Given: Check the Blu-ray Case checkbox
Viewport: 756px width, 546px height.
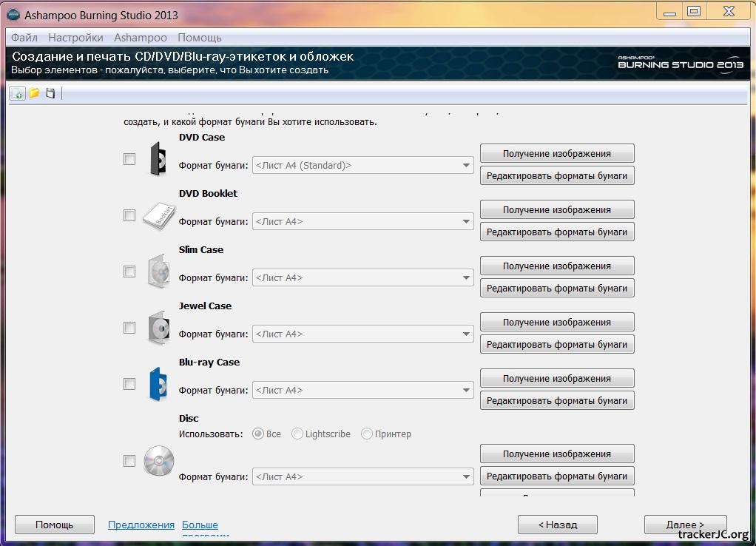Looking at the screenshot, I should [129, 384].
